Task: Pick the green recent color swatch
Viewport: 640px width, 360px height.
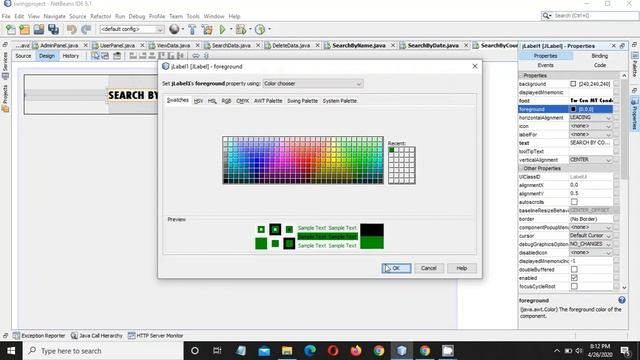Action: pyautogui.click(x=391, y=150)
